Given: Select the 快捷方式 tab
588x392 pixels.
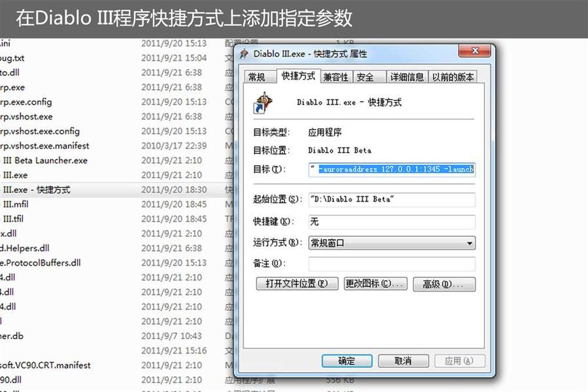Looking at the screenshot, I should click(x=299, y=76).
